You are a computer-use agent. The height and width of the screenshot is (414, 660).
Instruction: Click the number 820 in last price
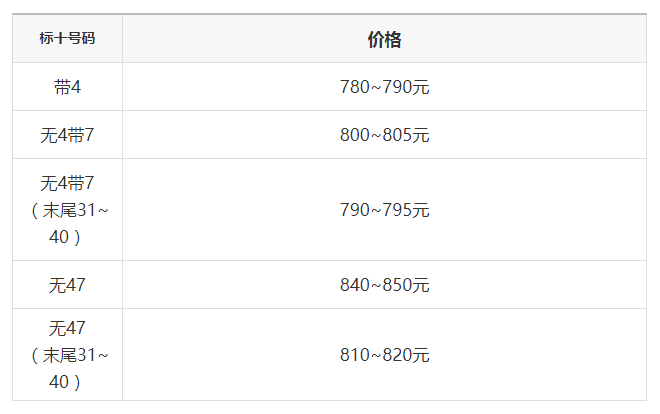point(397,355)
